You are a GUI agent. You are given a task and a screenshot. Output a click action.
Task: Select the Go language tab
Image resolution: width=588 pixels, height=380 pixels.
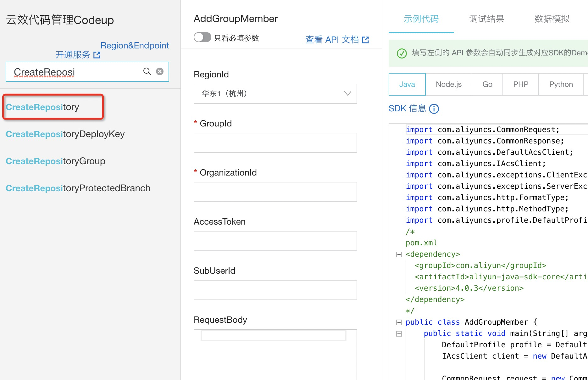[x=487, y=84]
